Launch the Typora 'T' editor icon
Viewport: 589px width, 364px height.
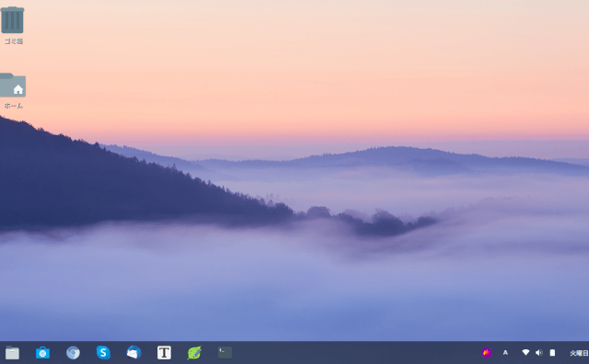click(164, 353)
